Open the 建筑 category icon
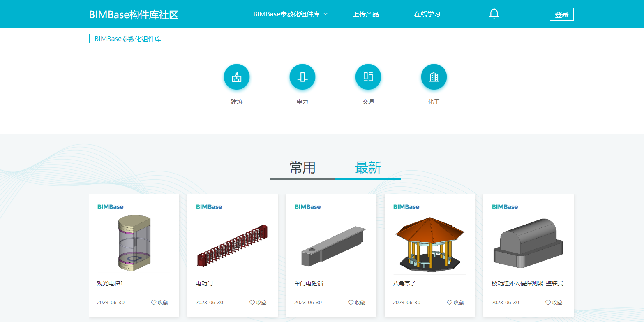644x322 pixels. point(237,77)
